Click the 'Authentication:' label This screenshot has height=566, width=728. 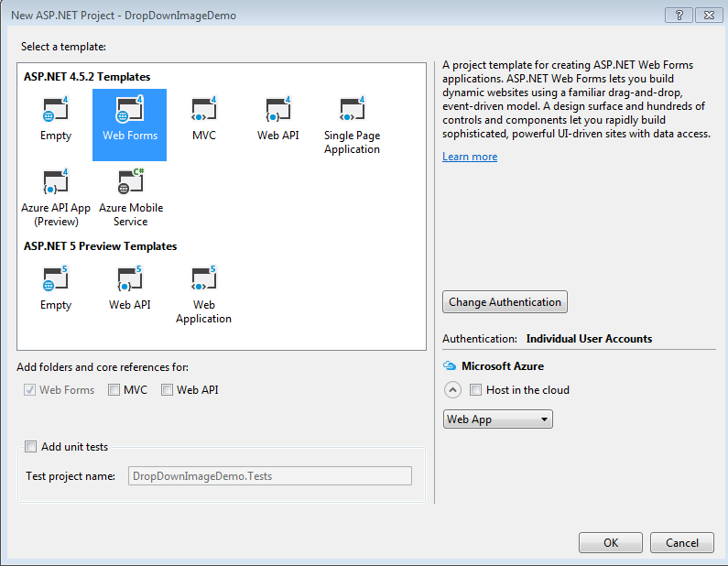(480, 339)
